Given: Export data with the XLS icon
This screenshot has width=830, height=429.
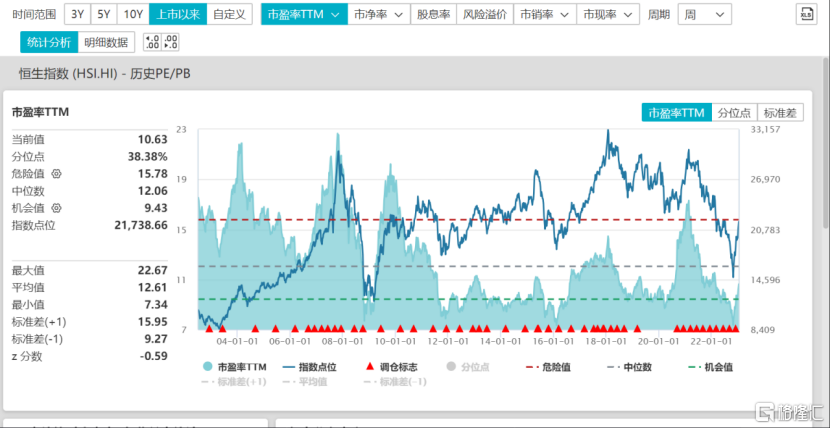Looking at the screenshot, I should pos(806,14).
